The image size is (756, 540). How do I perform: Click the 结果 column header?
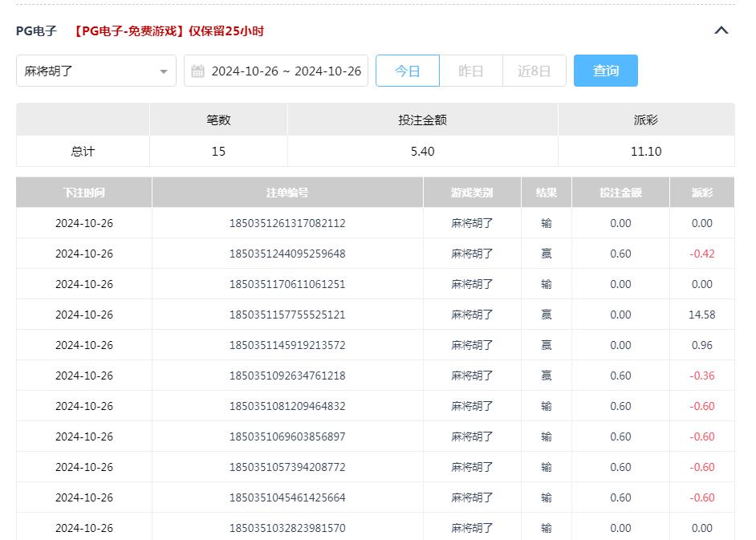pos(546,192)
